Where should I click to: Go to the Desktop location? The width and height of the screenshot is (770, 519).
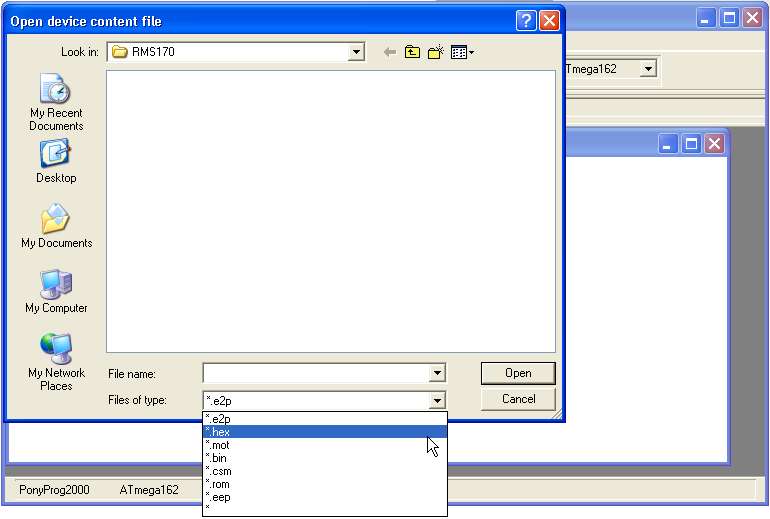[x=56, y=161]
